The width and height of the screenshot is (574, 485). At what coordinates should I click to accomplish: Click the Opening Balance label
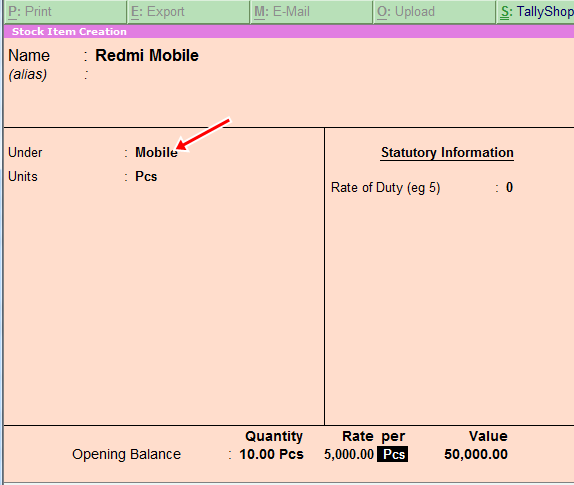126,454
